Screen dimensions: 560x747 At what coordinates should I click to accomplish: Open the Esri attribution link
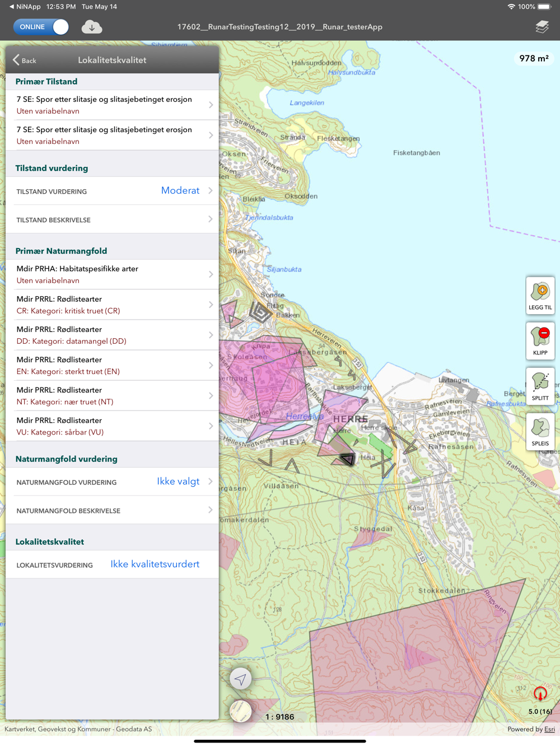[x=549, y=729]
